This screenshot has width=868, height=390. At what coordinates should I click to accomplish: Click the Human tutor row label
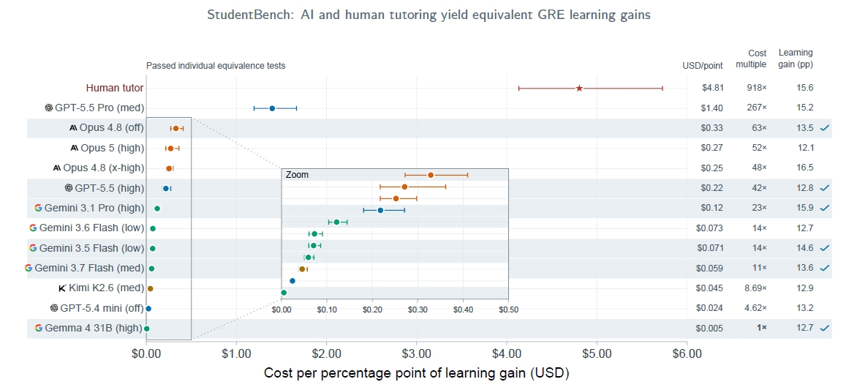(115, 88)
